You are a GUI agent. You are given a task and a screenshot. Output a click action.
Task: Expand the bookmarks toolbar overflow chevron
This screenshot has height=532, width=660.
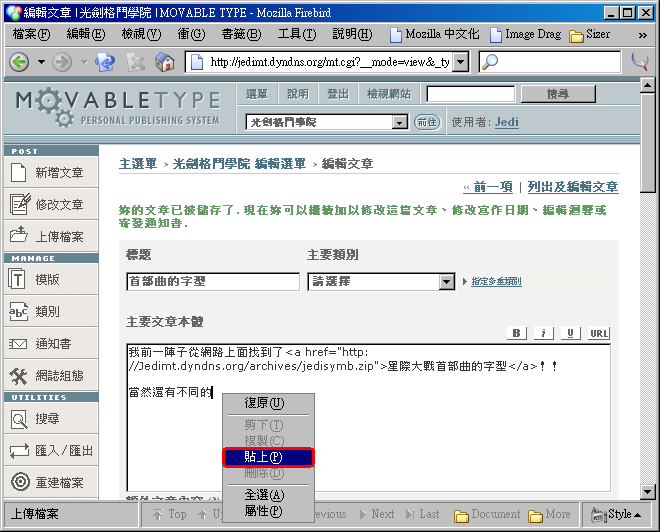[642, 35]
